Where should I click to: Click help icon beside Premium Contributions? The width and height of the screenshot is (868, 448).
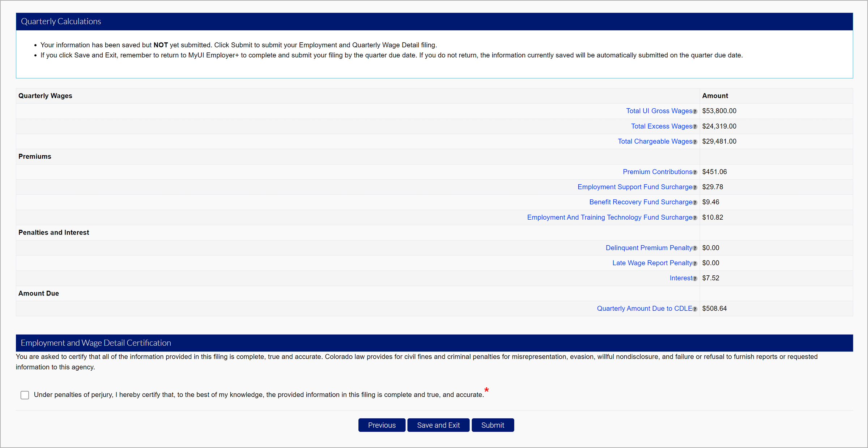(x=695, y=172)
